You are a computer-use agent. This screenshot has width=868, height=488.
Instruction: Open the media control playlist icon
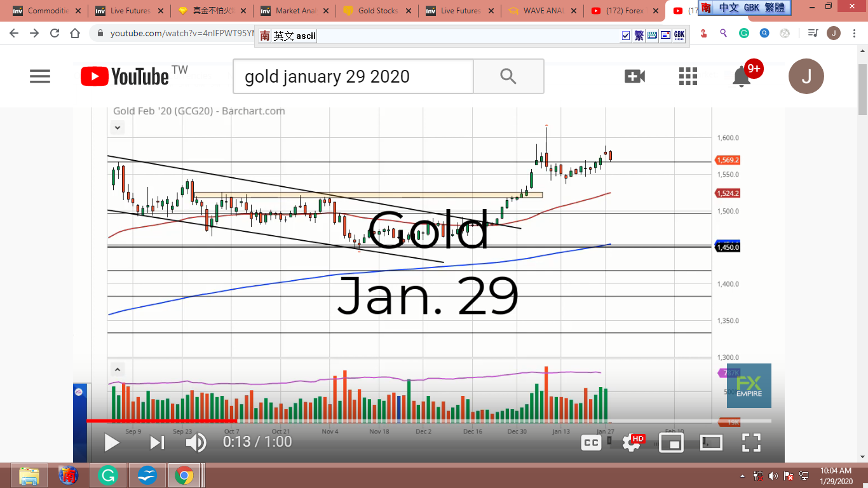click(x=813, y=33)
